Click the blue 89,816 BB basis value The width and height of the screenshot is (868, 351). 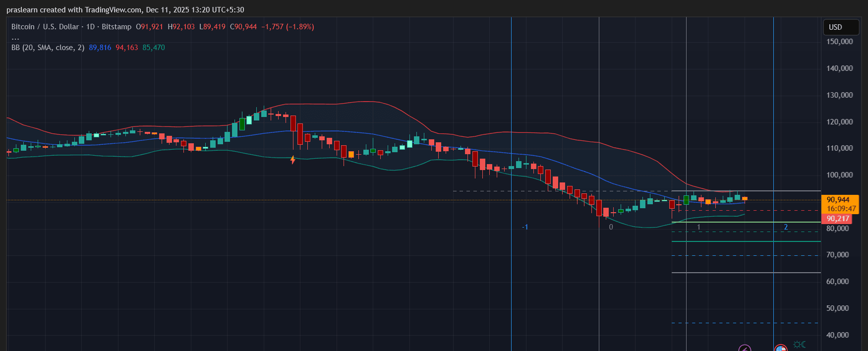pyautogui.click(x=100, y=48)
